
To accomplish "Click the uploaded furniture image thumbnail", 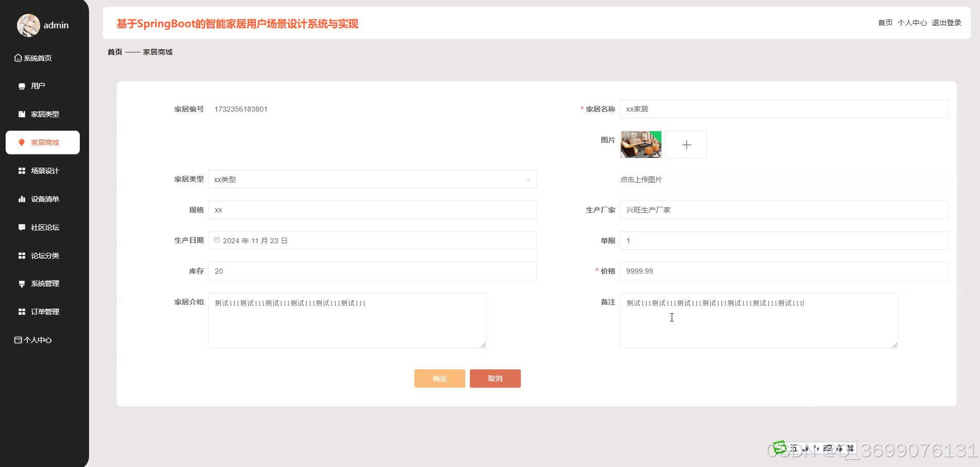I will click(641, 145).
